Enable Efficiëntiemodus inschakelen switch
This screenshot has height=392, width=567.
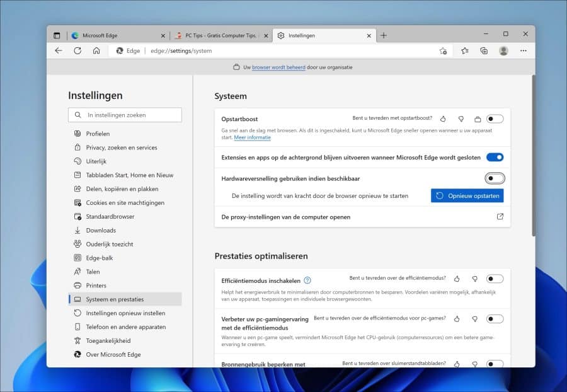tap(495, 279)
